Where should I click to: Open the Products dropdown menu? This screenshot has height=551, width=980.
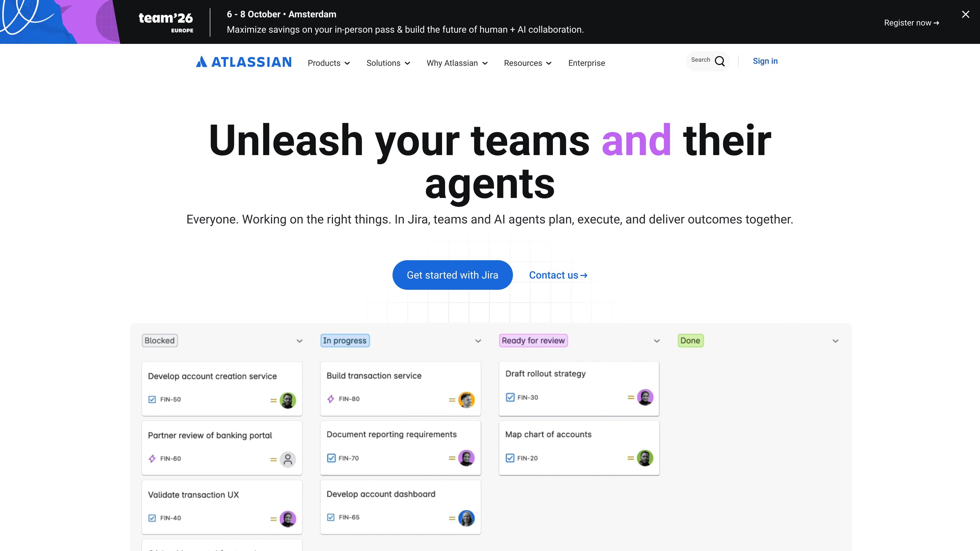pyautogui.click(x=329, y=63)
